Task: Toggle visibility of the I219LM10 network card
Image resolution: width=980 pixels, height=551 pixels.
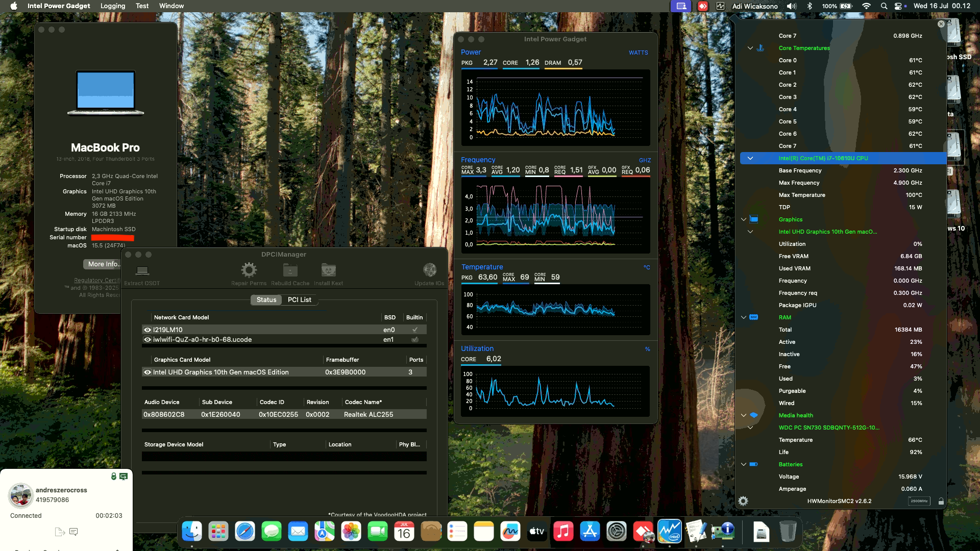Action: (147, 330)
